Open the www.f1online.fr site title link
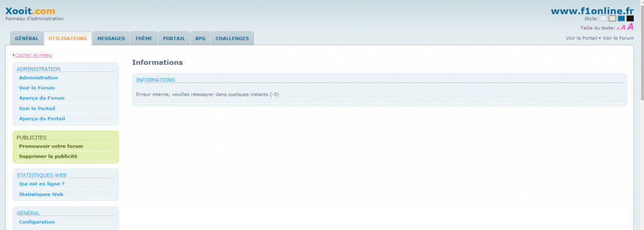This screenshot has width=644, height=230. tap(592, 11)
